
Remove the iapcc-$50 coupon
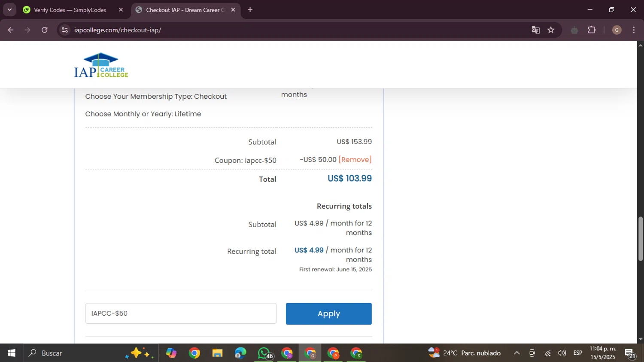click(x=355, y=159)
